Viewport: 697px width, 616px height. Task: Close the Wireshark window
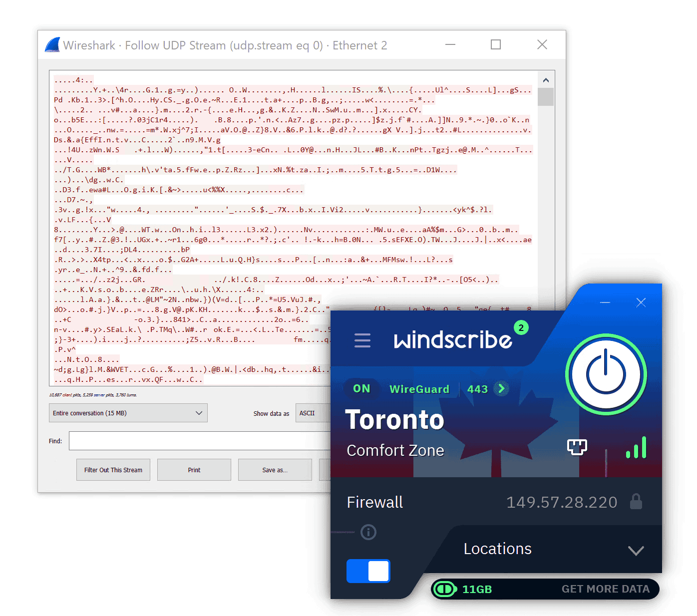click(542, 44)
